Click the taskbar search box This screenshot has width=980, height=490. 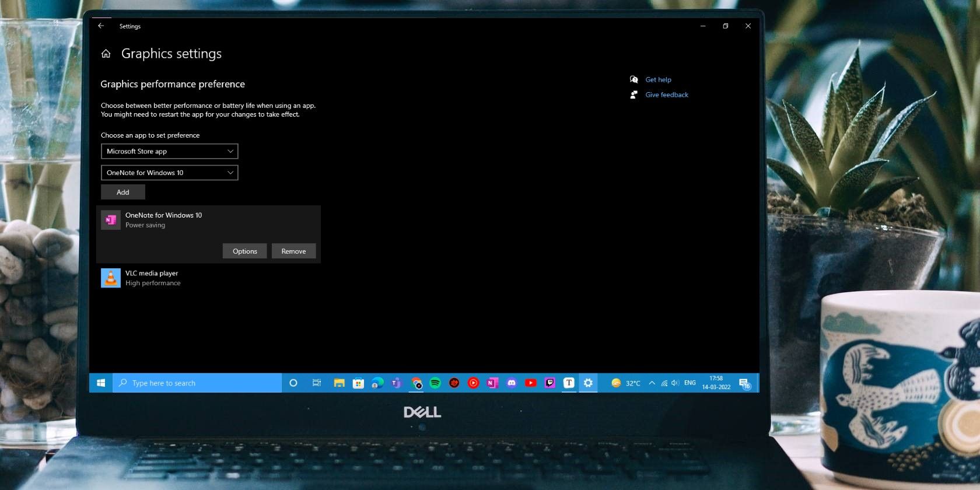coord(197,383)
